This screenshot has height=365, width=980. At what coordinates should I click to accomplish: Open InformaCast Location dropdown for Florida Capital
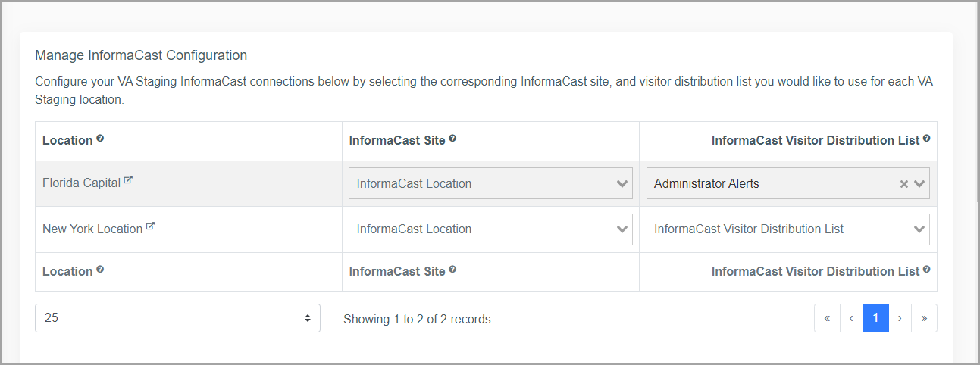pos(490,183)
